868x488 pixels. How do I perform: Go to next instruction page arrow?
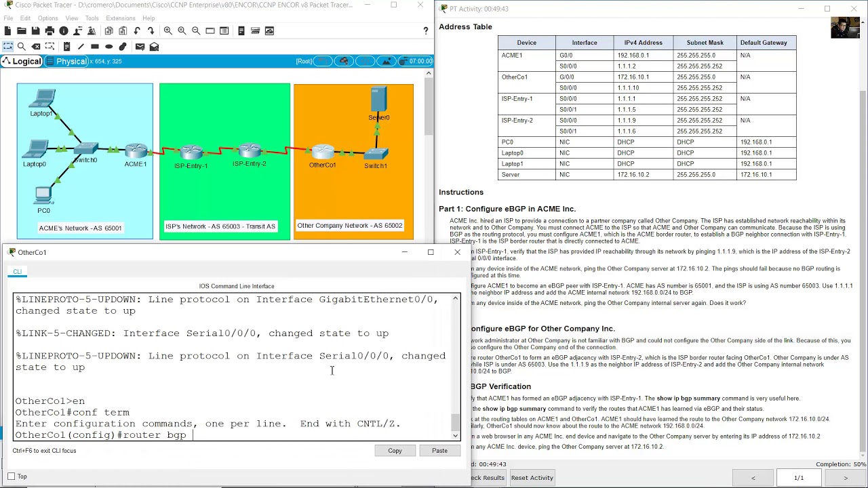click(845, 478)
